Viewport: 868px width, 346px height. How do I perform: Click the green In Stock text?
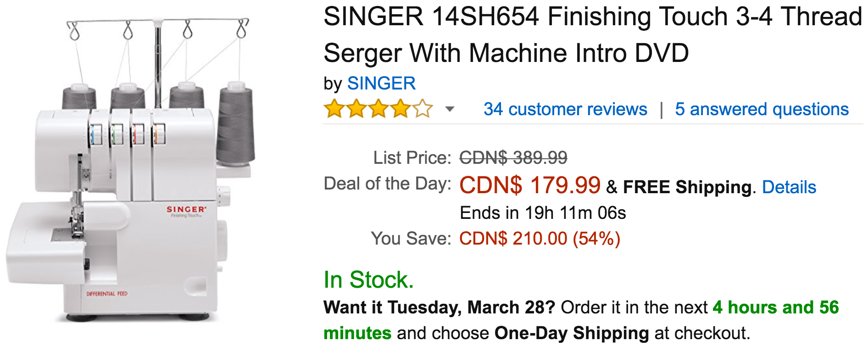point(368,279)
